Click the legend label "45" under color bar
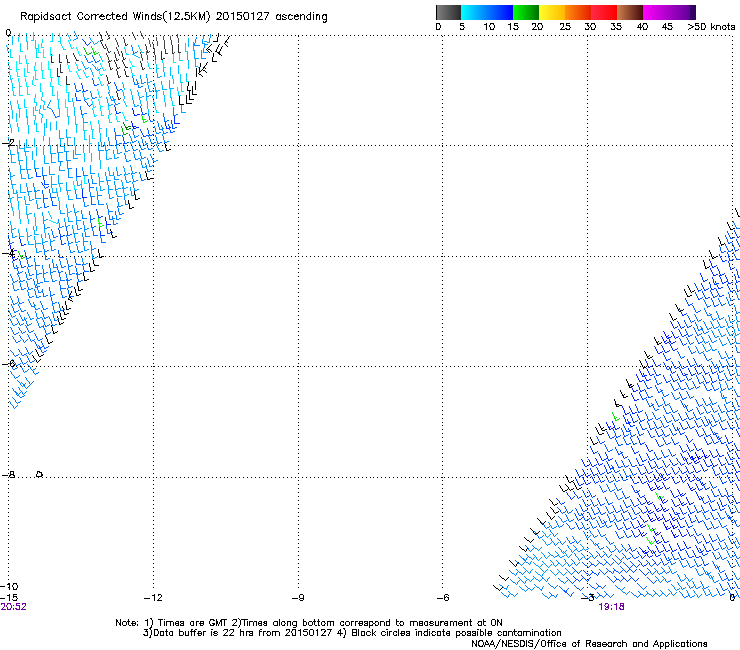Viewport: 740px width, 650px height. (x=667, y=27)
